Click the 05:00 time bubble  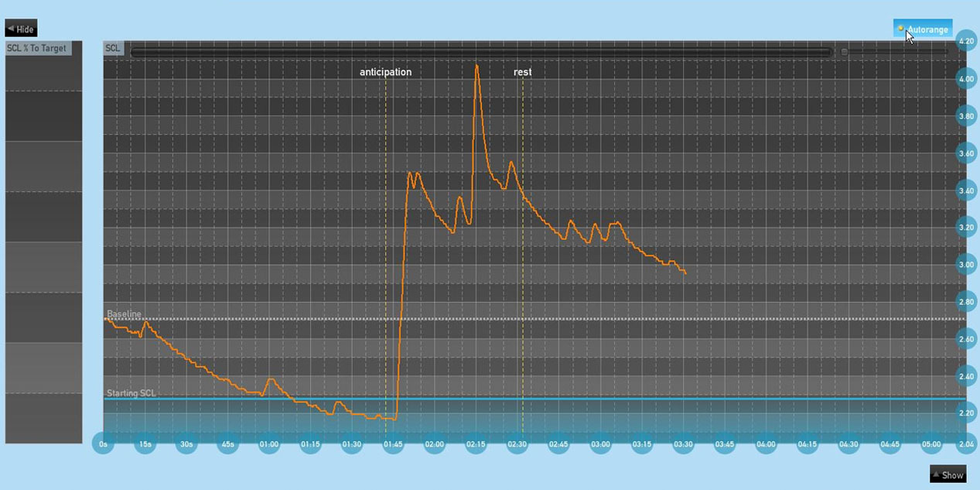tap(932, 444)
